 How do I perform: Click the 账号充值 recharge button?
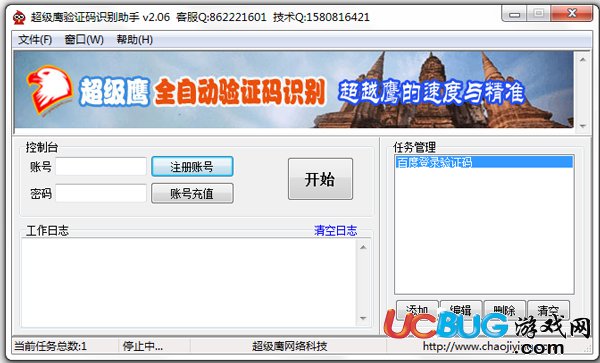(192, 193)
